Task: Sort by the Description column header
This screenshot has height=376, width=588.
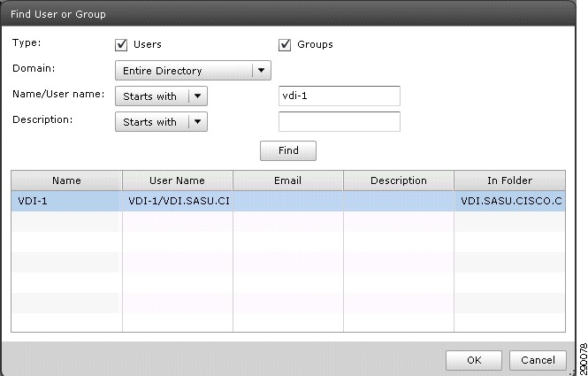Action: coord(399,180)
